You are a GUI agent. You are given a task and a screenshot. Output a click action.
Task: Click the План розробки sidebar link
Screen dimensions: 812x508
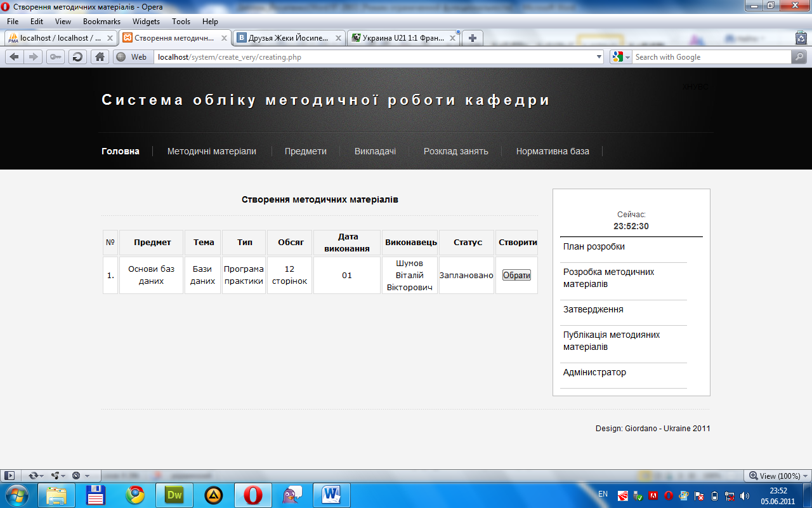coord(594,246)
